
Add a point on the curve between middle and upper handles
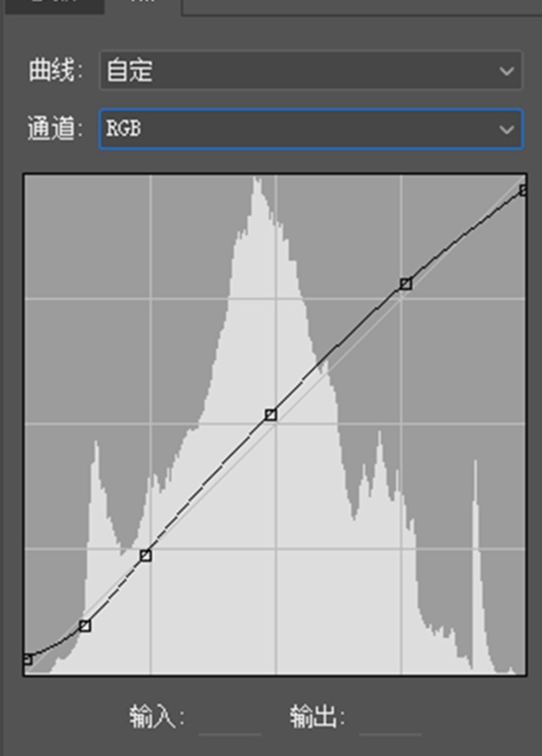pos(337,345)
